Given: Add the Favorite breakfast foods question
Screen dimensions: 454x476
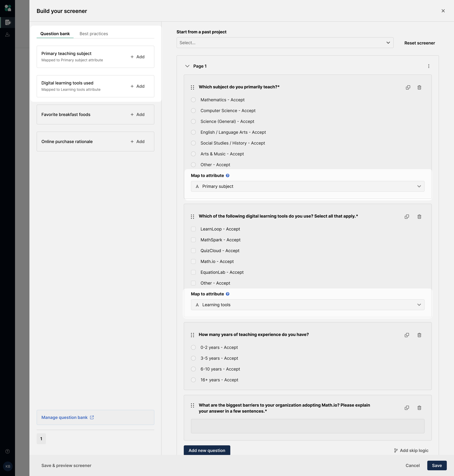Looking at the screenshot, I should point(138,115).
